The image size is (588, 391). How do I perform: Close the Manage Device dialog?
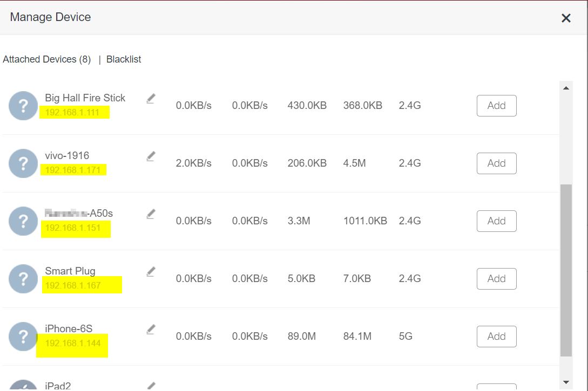566,18
